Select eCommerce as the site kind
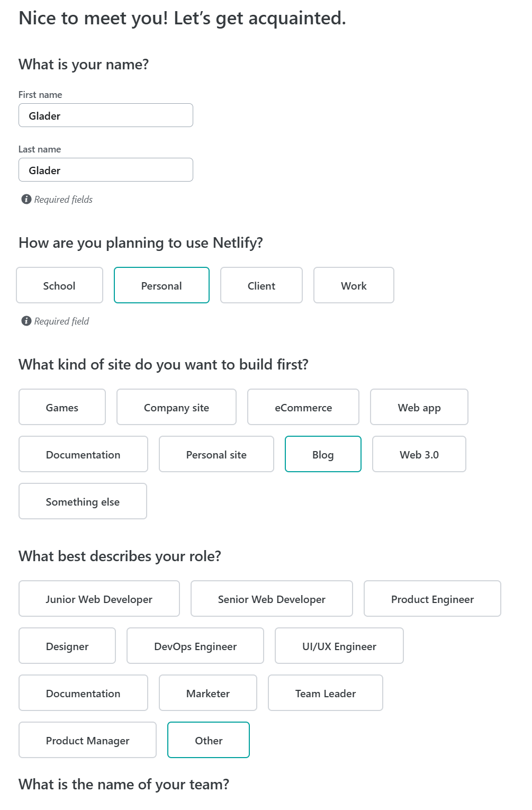The height and width of the screenshot is (810, 532). 303,407
